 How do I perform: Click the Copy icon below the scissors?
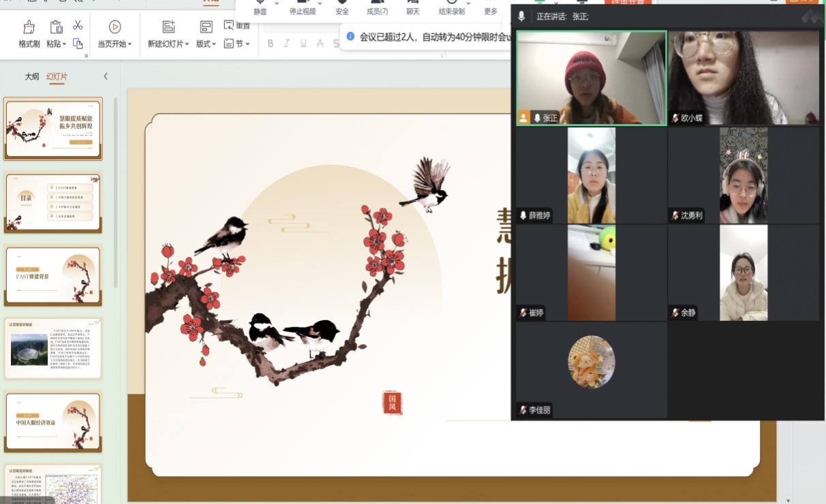pos(78,44)
